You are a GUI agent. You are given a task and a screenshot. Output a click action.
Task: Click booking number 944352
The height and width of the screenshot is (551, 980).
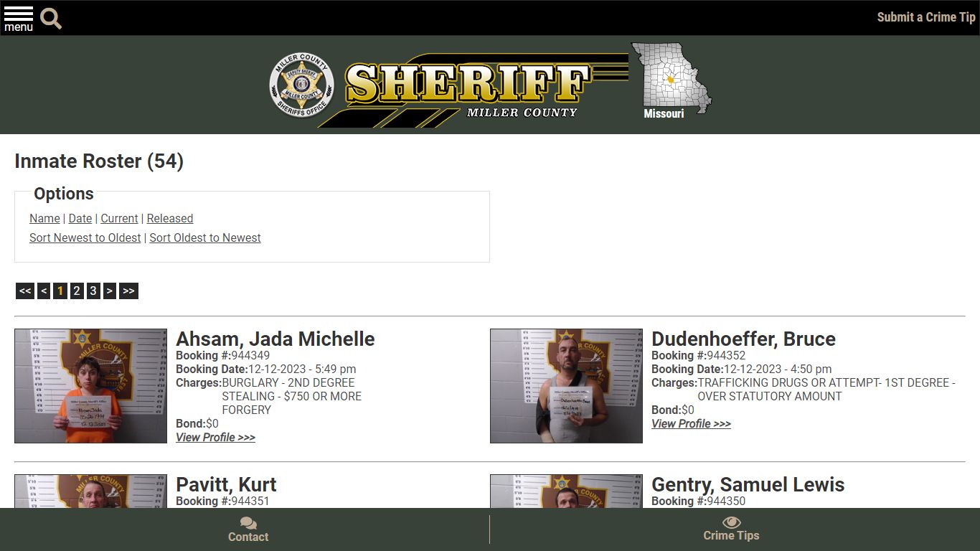726,355
